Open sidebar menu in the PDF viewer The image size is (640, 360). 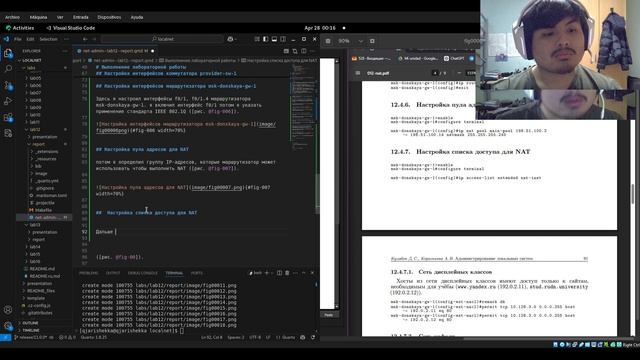point(358,73)
